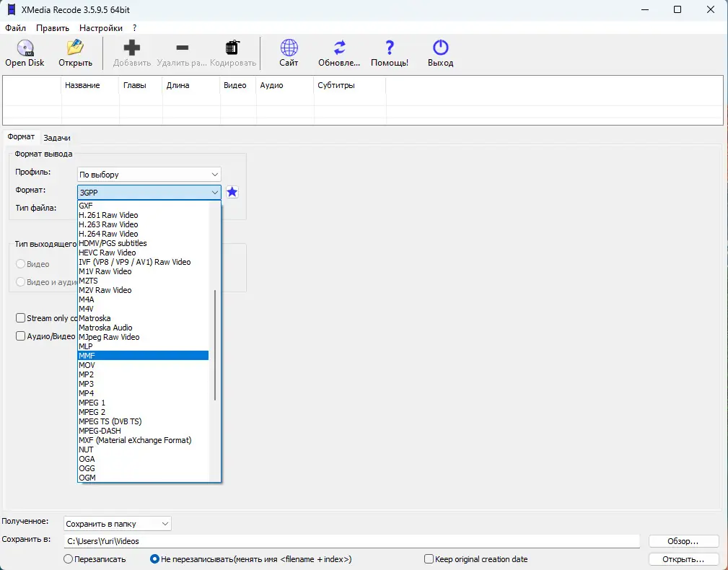This screenshot has height=570, width=728.
Task: Open the ? menu in menu bar
Action: (135, 28)
